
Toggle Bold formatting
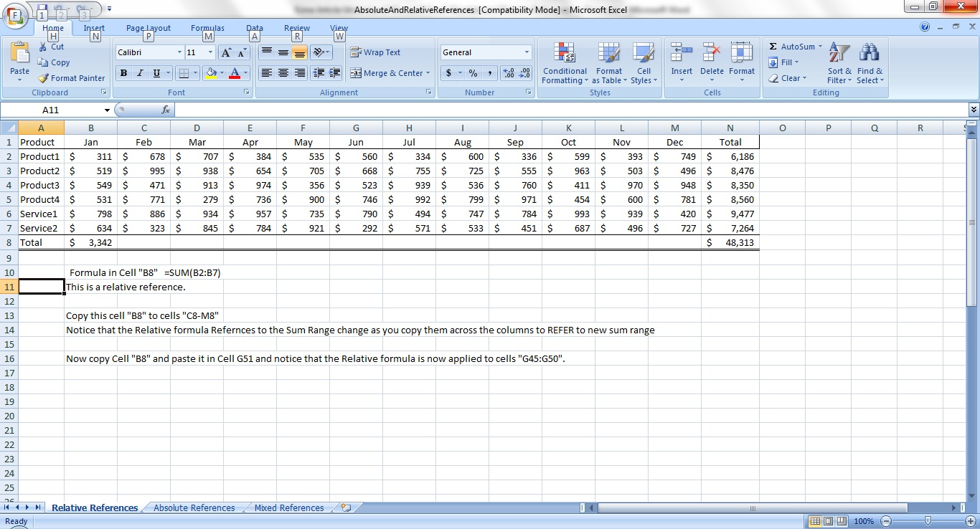[x=123, y=73]
